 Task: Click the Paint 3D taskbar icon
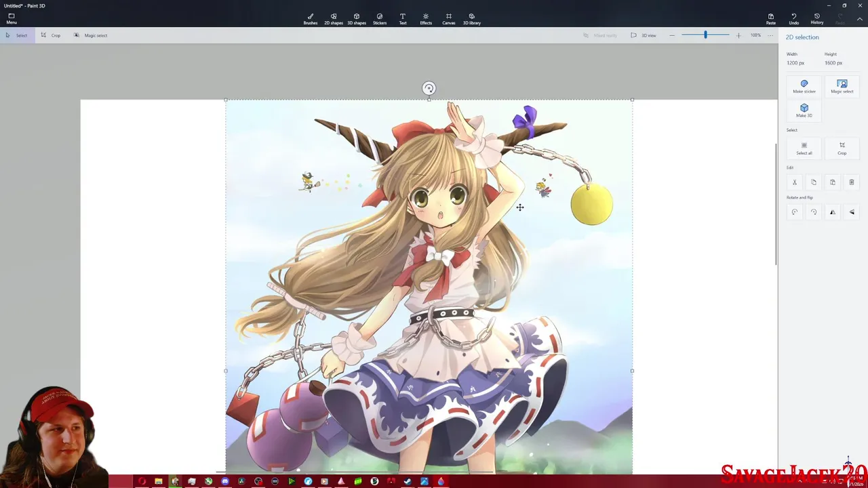(441, 481)
